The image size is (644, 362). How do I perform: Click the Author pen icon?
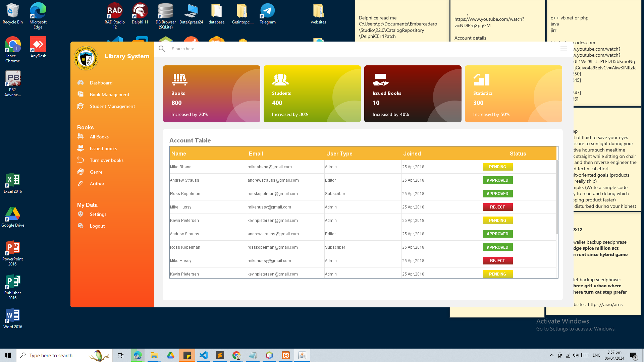click(x=80, y=183)
